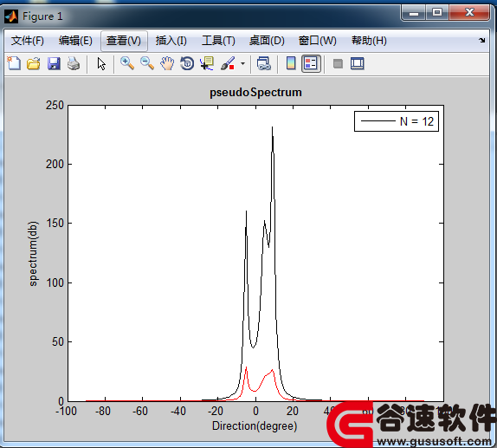This screenshot has width=497, height=448.
Task: Activate the Zoom In magnifier tool
Action: point(127,63)
